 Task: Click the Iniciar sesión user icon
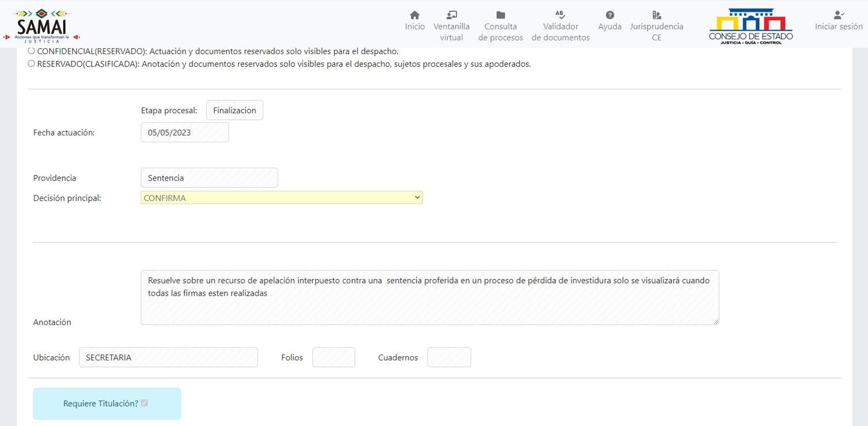pyautogui.click(x=838, y=15)
